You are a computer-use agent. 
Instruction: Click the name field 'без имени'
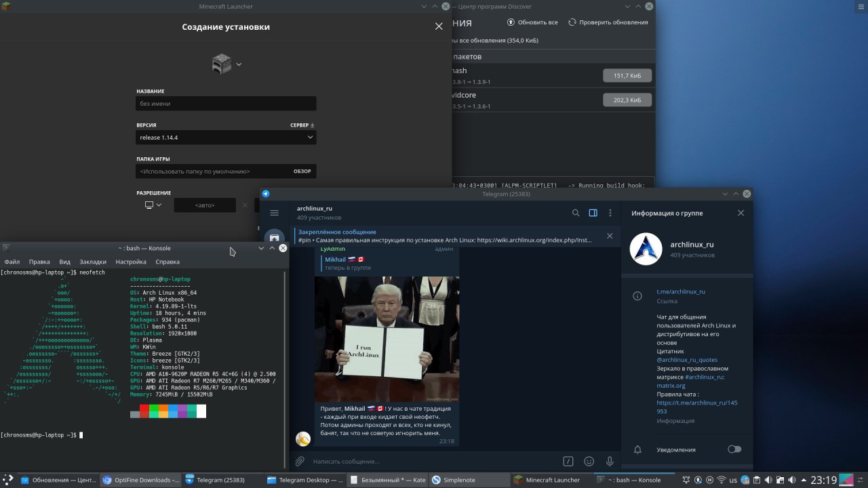226,104
